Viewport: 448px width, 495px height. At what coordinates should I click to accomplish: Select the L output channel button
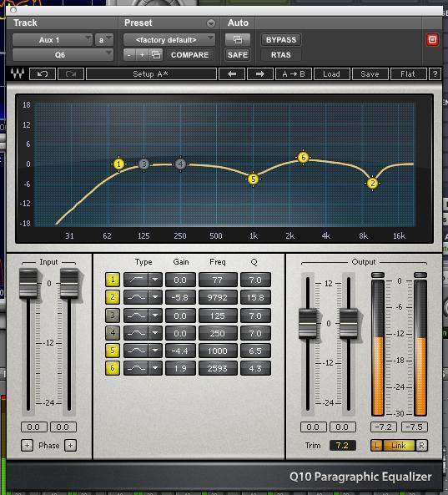pos(377,446)
